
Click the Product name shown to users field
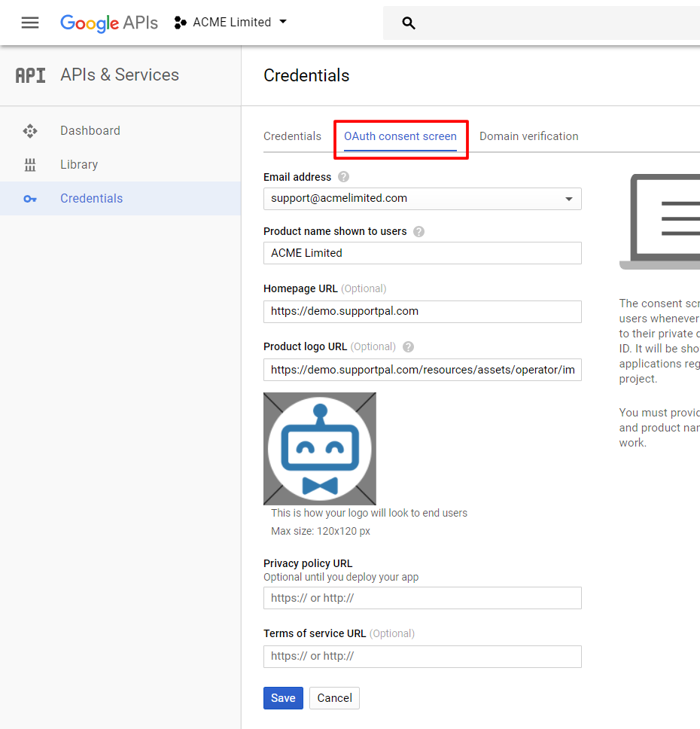(x=422, y=253)
